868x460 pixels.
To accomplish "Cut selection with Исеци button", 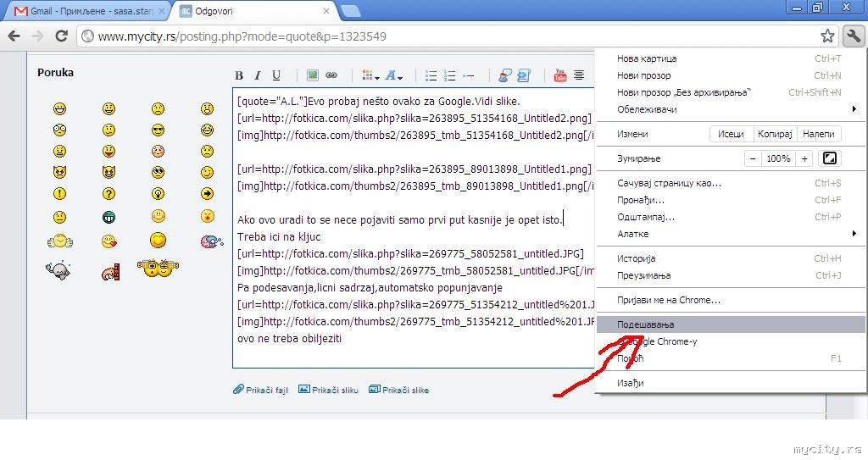I will [x=731, y=134].
